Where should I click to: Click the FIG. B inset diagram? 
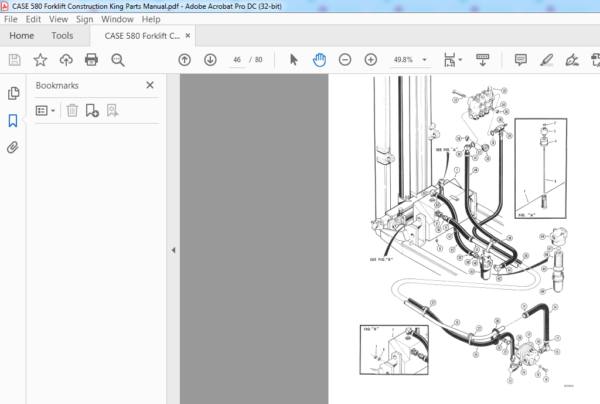tap(394, 350)
